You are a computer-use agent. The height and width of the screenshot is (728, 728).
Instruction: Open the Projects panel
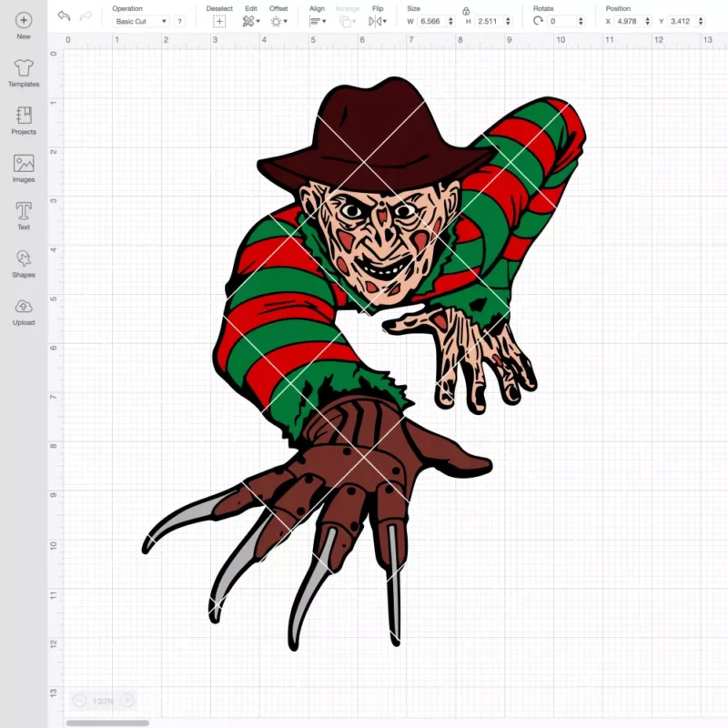point(24,121)
